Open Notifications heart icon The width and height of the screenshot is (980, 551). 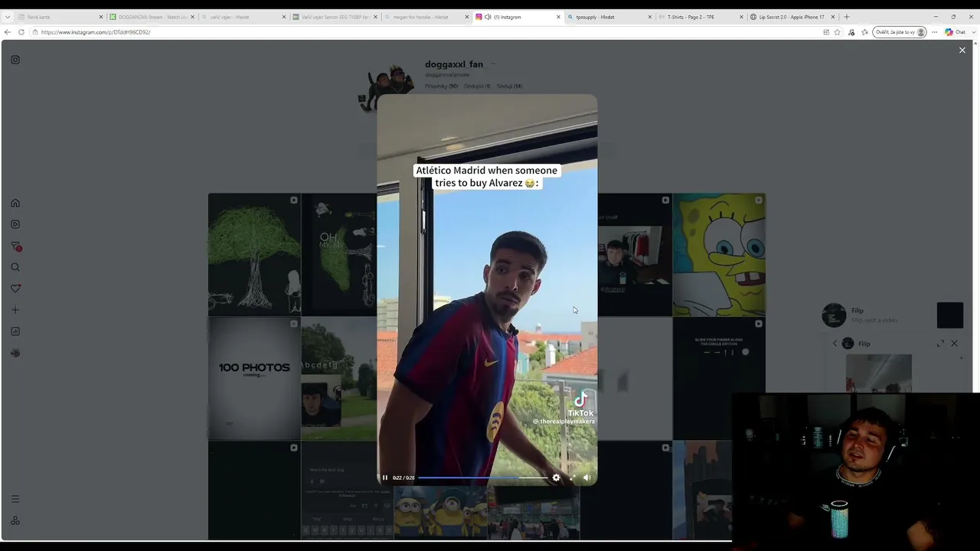15,289
